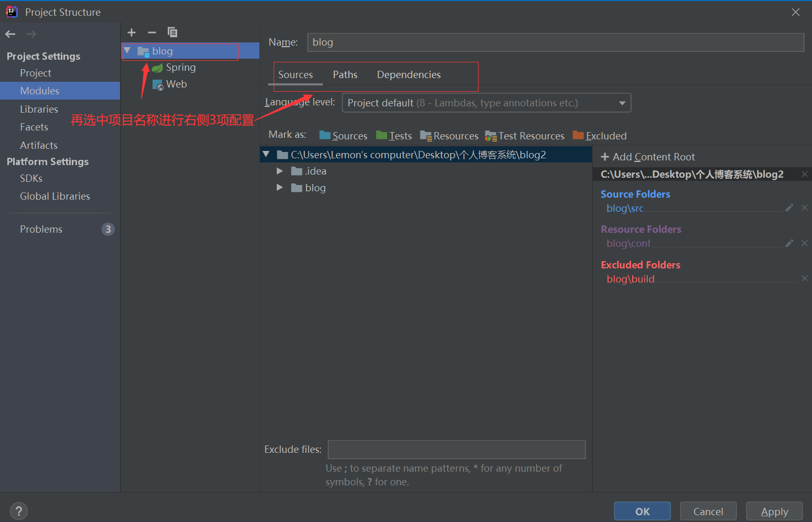Copy the blog module using the copy icon

click(x=172, y=32)
